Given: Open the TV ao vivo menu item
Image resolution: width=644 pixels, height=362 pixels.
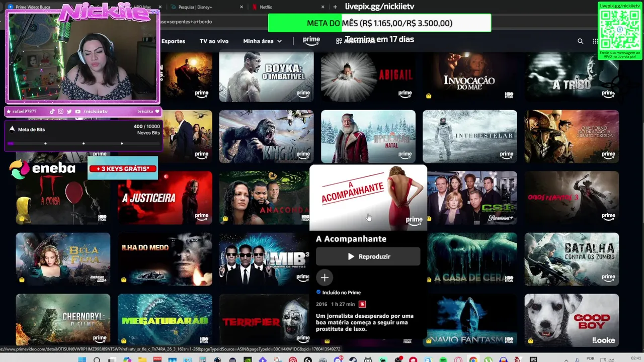Looking at the screenshot, I should [214, 41].
